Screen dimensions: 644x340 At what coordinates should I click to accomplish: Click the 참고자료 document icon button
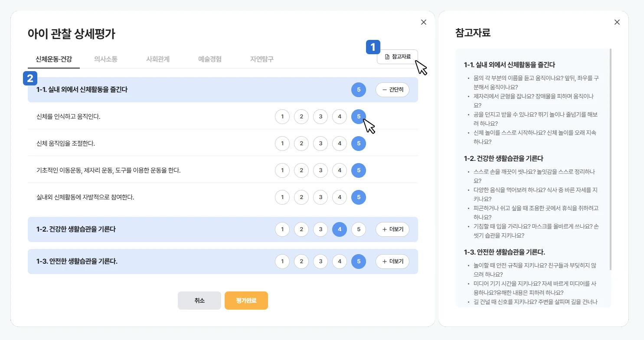(397, 57)
